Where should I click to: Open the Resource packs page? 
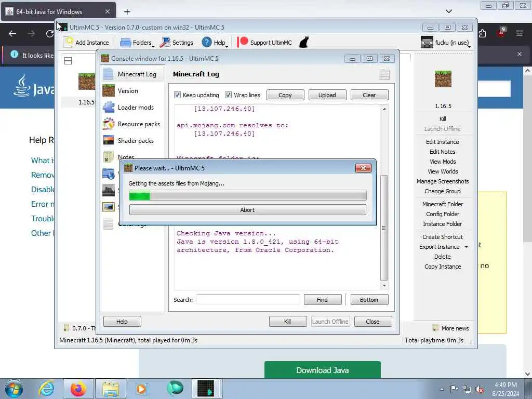click(132, 124)
